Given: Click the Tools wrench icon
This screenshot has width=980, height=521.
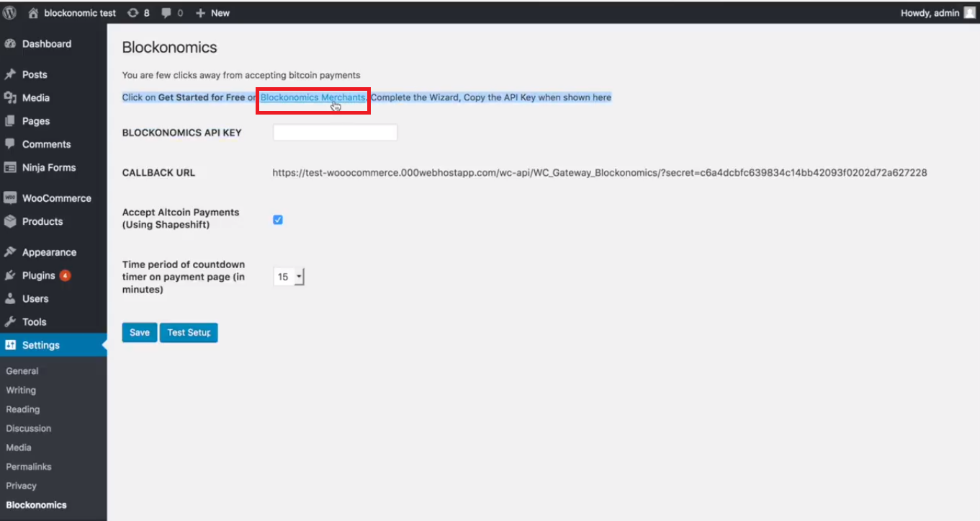Looking at the screenshot, I should (10, 322).
